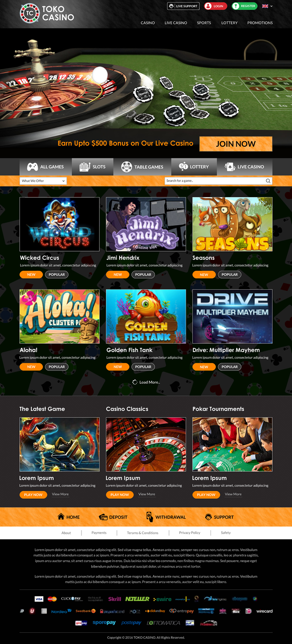Click the Register button
292x644 pixels.
coord(244,6)
